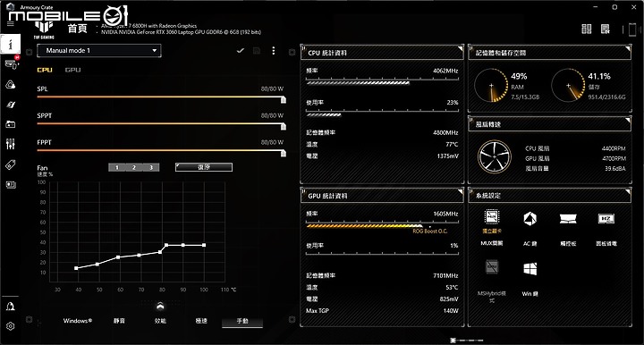Select the 靜音 silent mode
This screenshot has width=644, height=345.
click(x=119, y=321)
